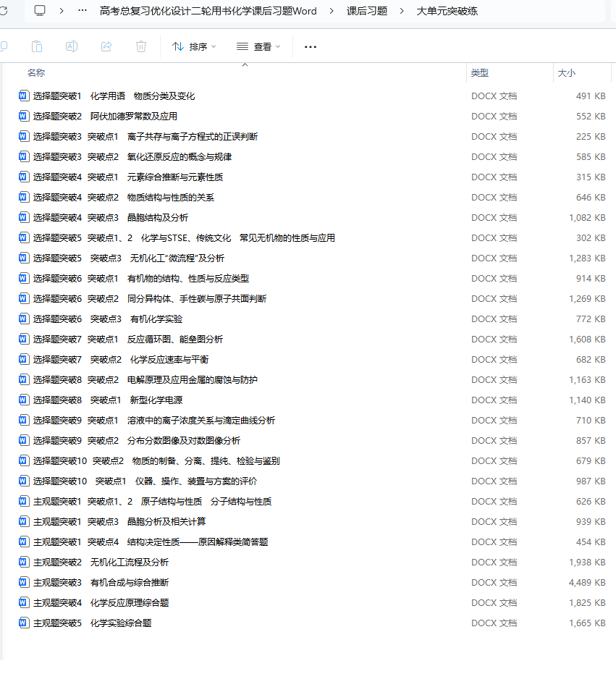Screen dimensions: 616x674
Task: Click the Share icon in toolbar
Action: (x=106, y=46)
